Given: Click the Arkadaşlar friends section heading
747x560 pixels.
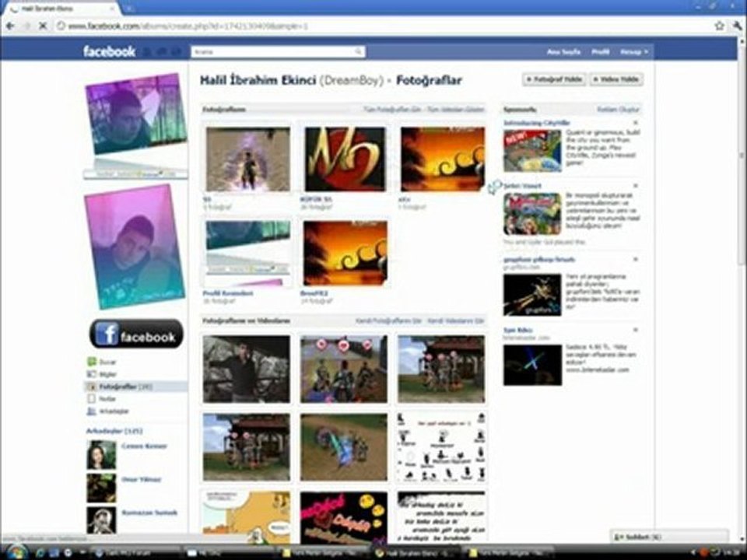Looking at the screenshot, I should pos(114,431).
